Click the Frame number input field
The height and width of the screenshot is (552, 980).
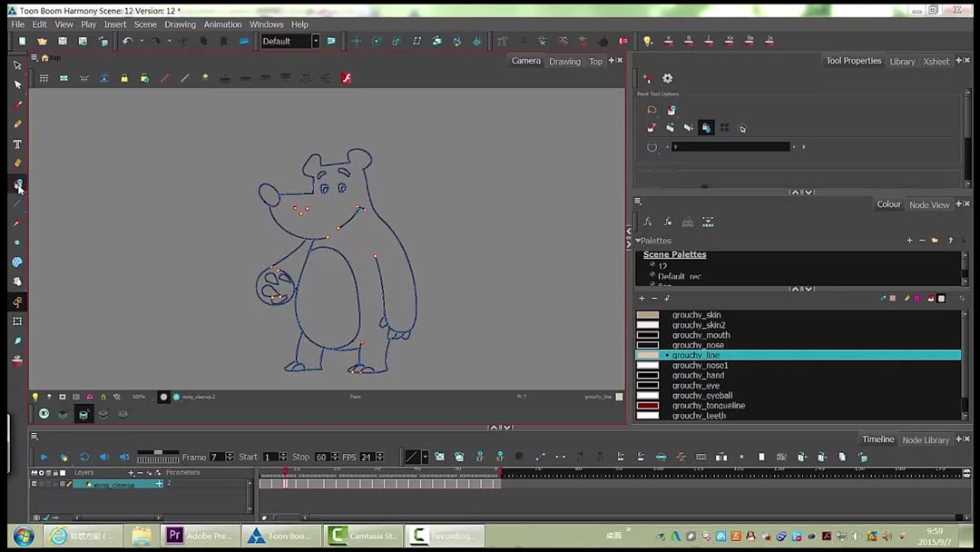click(217, 457)
